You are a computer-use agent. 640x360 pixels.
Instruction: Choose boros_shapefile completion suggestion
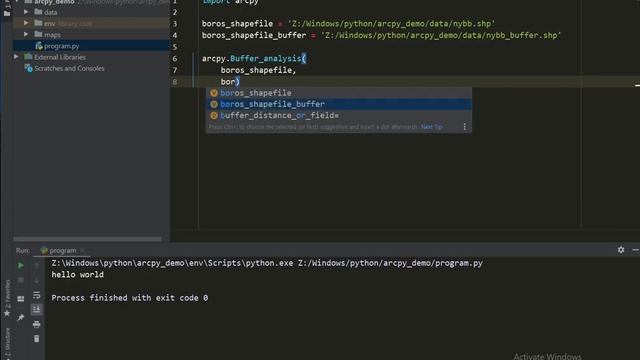click(339, 93)
